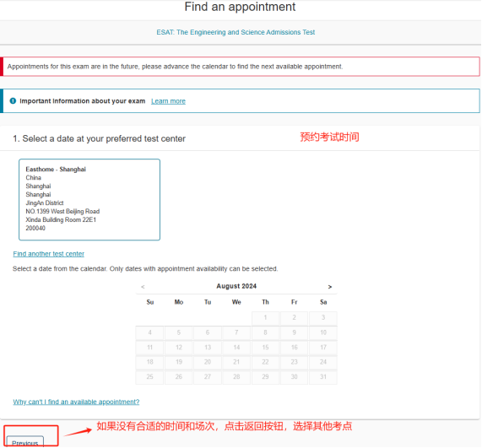
Task: Choose August 23 date cell
Action: 294,362
